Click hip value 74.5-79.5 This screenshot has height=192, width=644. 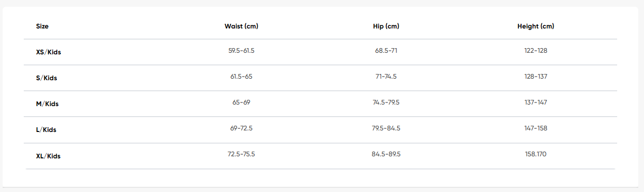click(x=386, y=102)
